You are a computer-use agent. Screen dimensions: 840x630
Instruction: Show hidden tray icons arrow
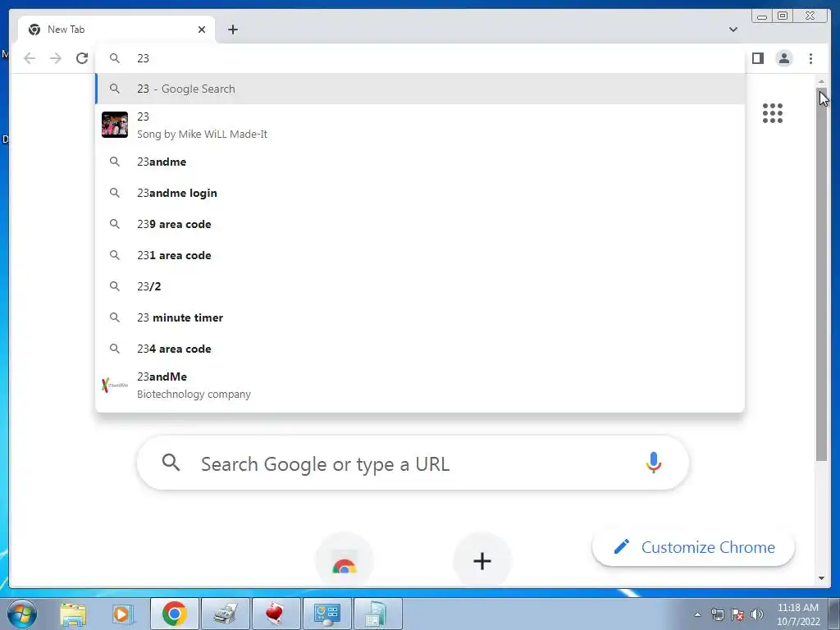(x=697, y=614)
